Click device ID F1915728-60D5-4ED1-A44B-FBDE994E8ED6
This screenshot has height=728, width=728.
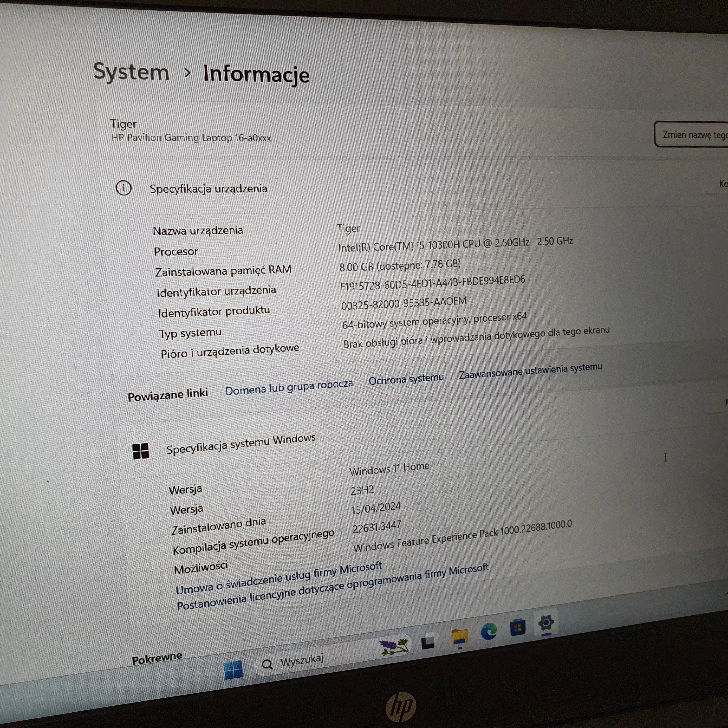point(433,283)
